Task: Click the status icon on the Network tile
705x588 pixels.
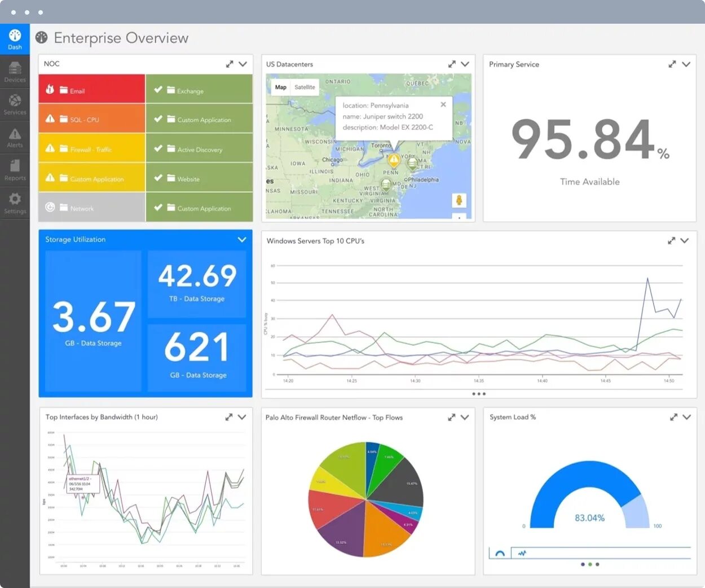Action: [x=50, y=207]
